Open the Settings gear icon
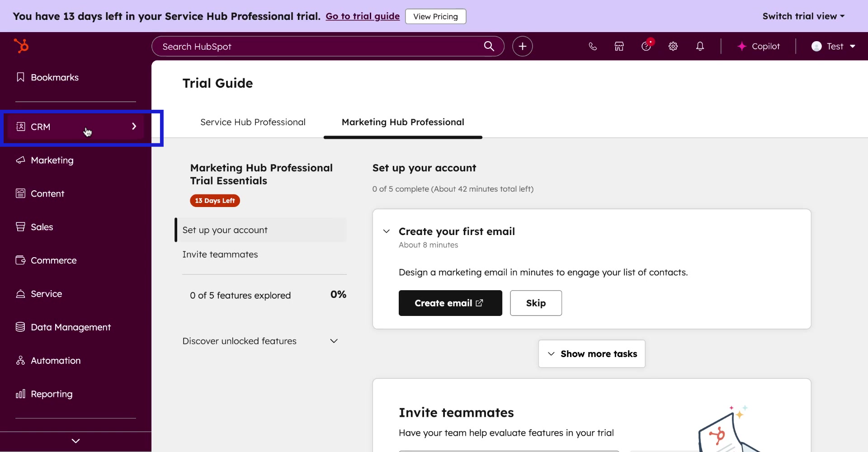The image size is (868, 452). pos(673,46)
